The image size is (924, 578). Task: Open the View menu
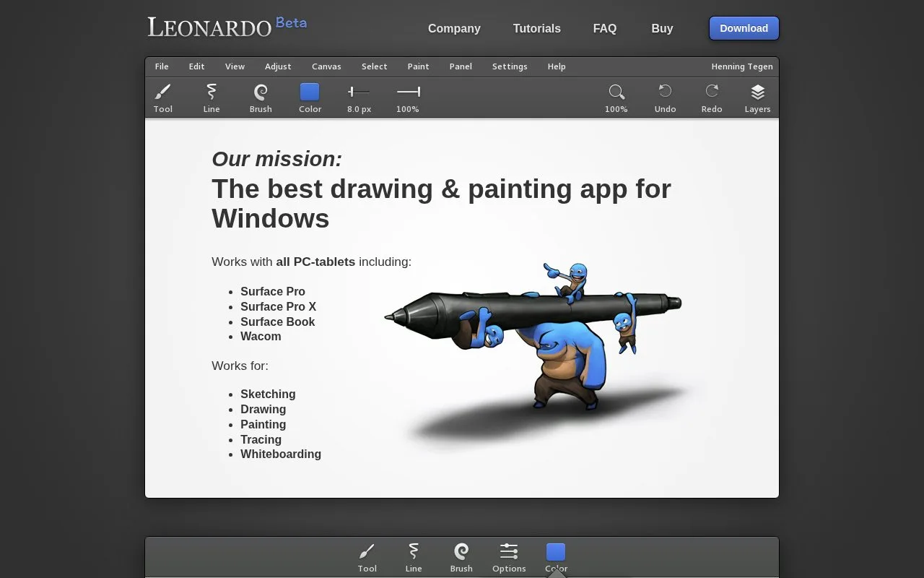[235, 66]
